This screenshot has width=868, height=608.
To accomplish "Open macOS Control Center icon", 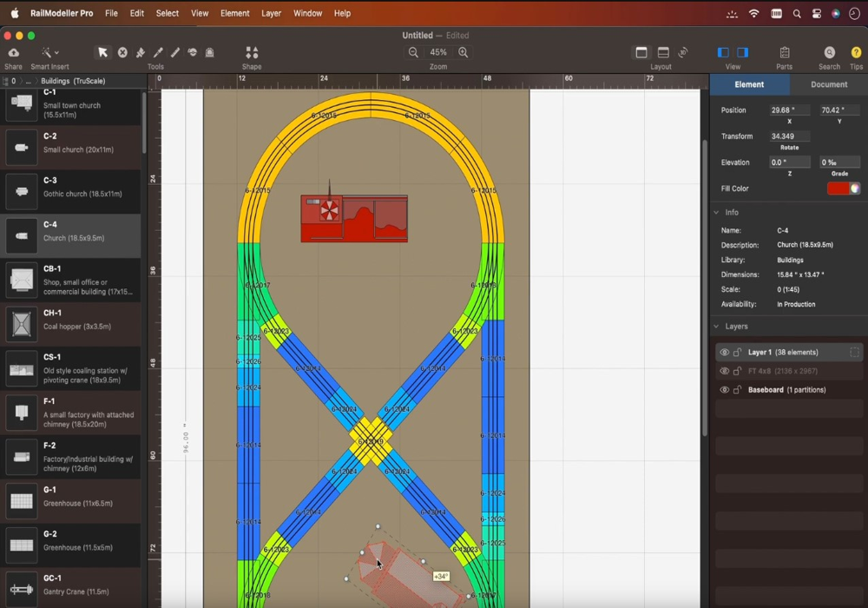I will [817, 14].
